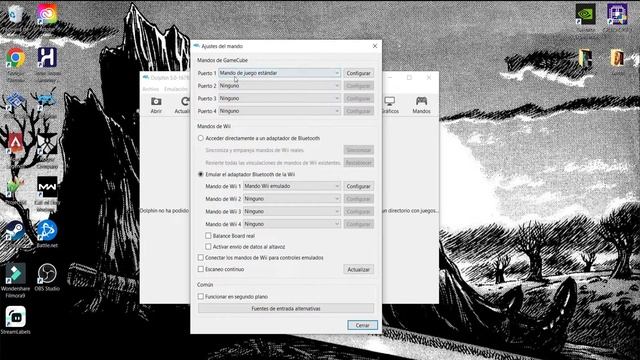
Task: Open the blue H logo desktop shortcut
Action: pos(47,58)
